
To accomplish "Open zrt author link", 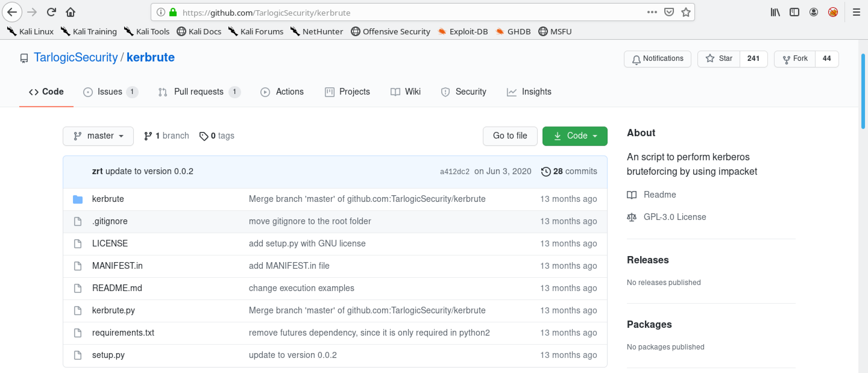I will tap(97, 171).
